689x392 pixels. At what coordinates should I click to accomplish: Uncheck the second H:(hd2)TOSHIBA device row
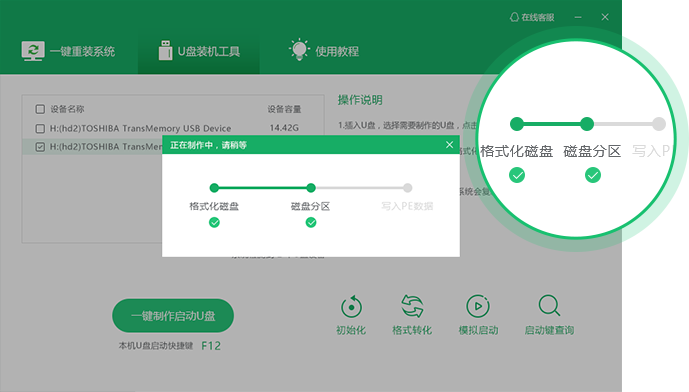coord(40,147)
